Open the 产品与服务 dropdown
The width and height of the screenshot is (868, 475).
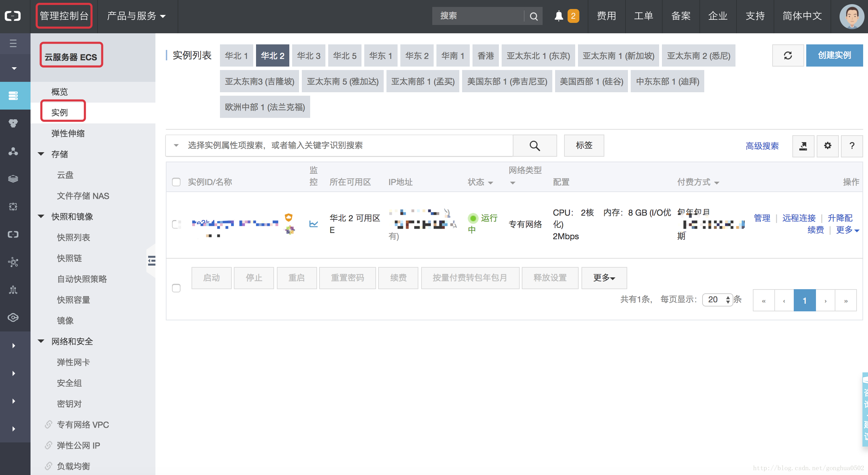point(136,16)
